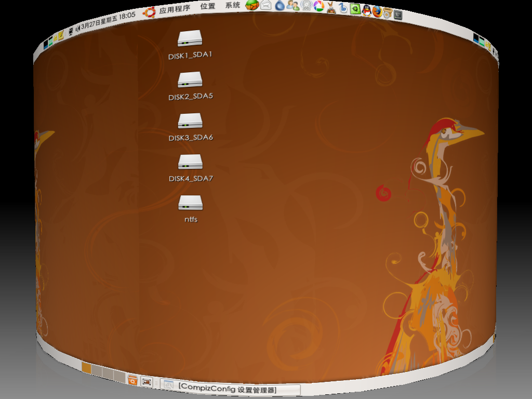Viewport: 532px width, 399px height.
Task: Click the green system monitor graph
Action: 50,42
